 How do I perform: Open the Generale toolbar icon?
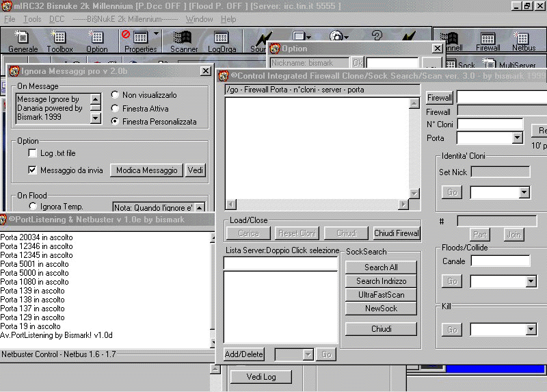pyautogui.click(x=23, y=41)
